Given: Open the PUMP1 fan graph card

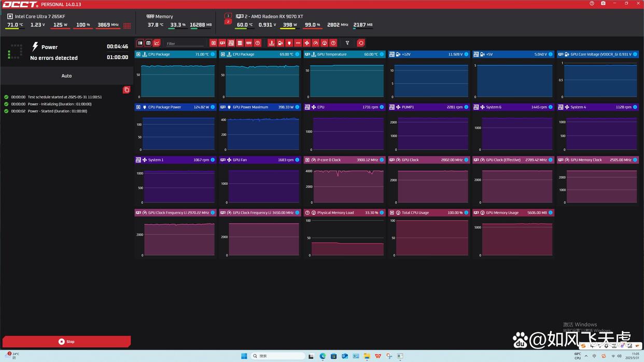Looking at the screenshot, I should tap(429, 127).
